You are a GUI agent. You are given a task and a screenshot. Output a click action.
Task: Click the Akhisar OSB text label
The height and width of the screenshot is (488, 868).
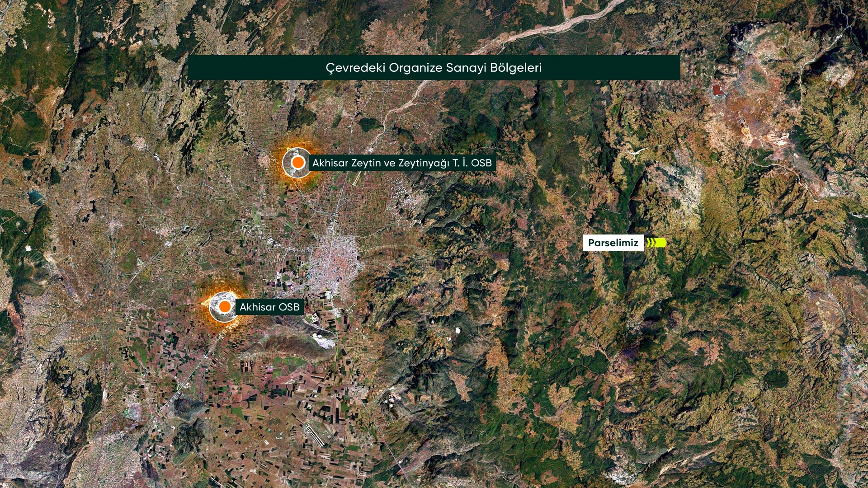click(x=269, y=307)
